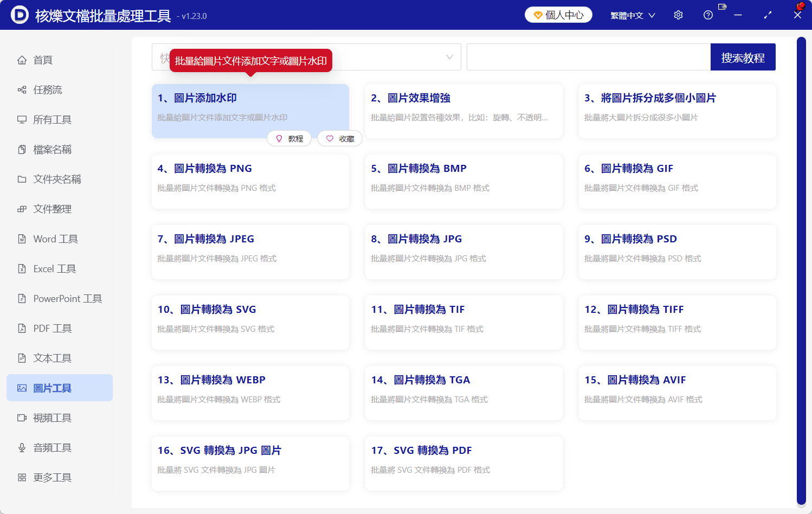Select PowerPoint 工具 in the sidebar
Screen dimensions: 812x514
coord(60,299)
